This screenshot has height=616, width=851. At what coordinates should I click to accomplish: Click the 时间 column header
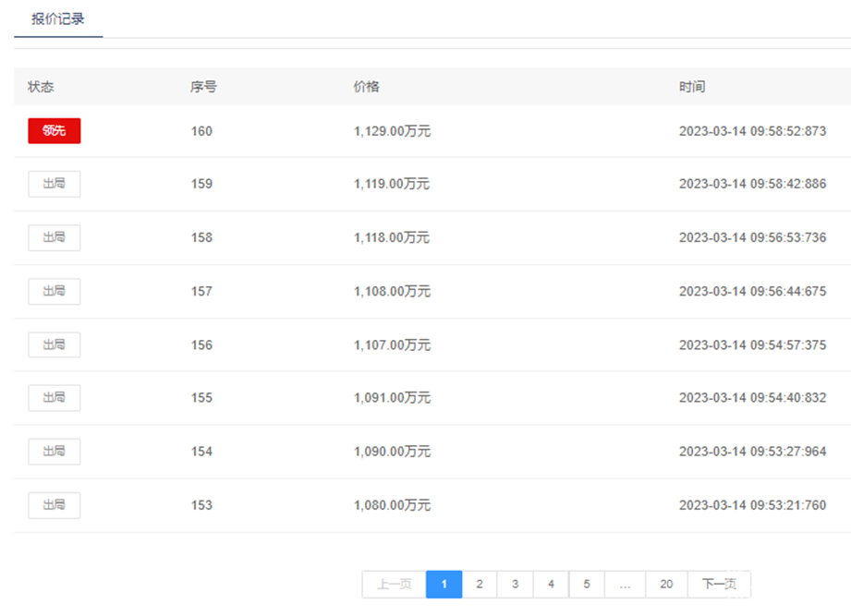pyautogui.click(x=692, y=87)
